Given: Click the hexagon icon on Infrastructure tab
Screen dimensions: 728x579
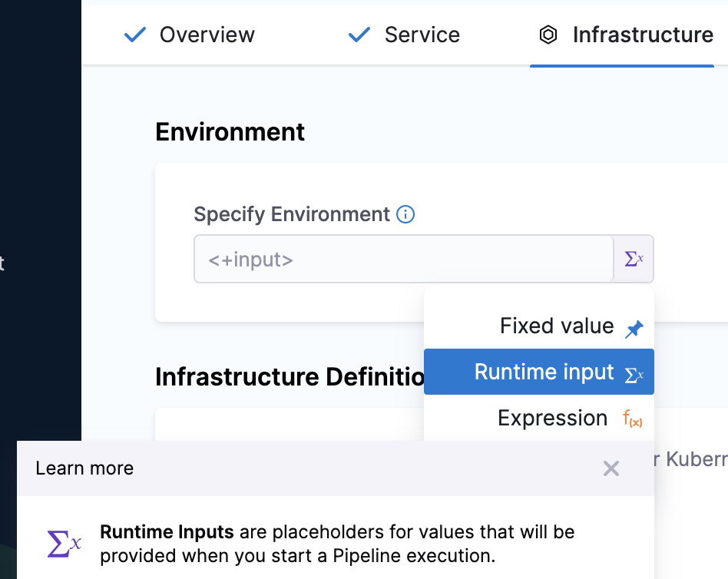Looking at the screenshot, I should (x=548, y=35).
